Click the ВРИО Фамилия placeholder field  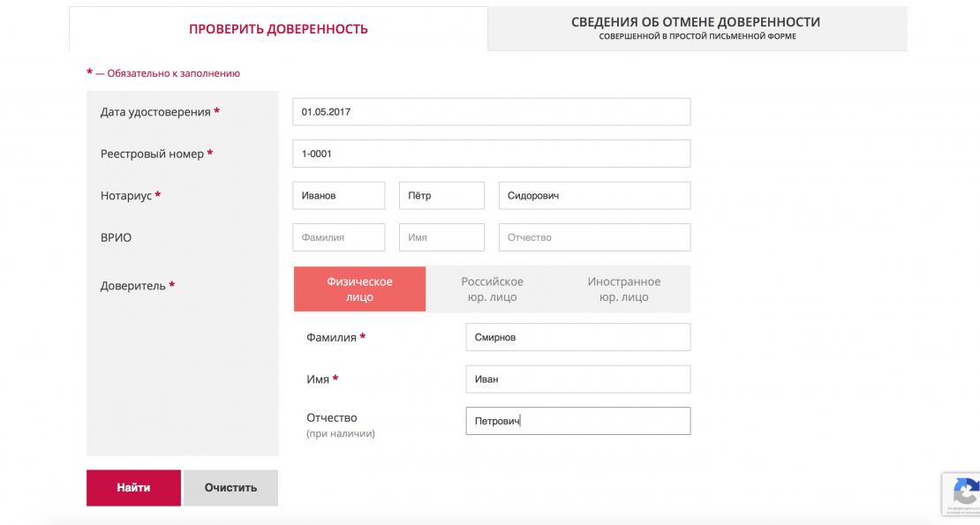(x=339, y=237)
